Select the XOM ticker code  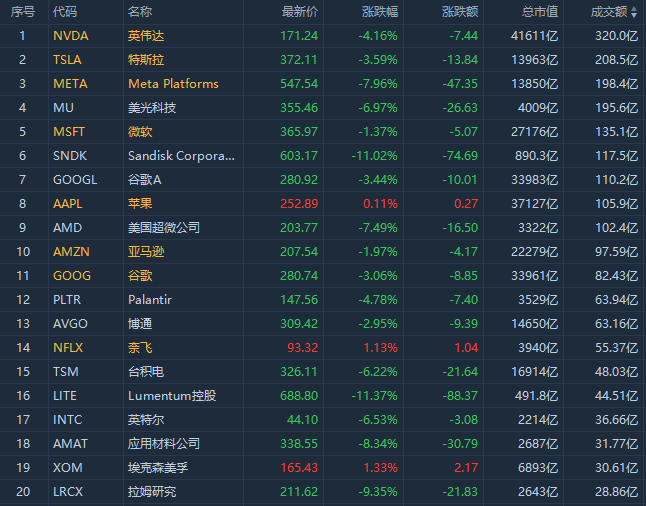[68, 467]
